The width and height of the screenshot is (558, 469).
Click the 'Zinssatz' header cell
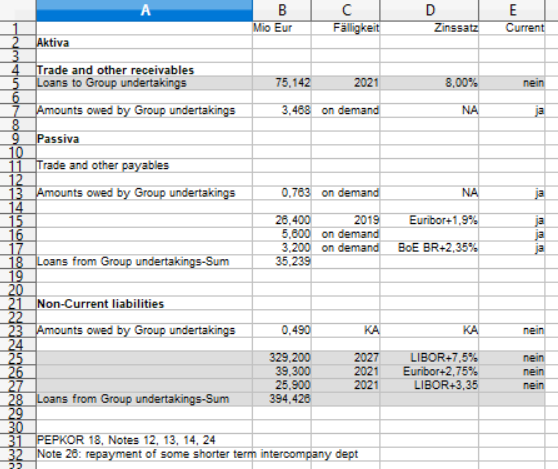click(430, 28)
